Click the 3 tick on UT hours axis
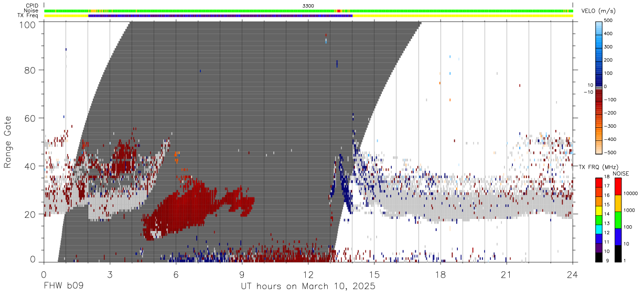The image size is (644, 297). pos(110,274)
